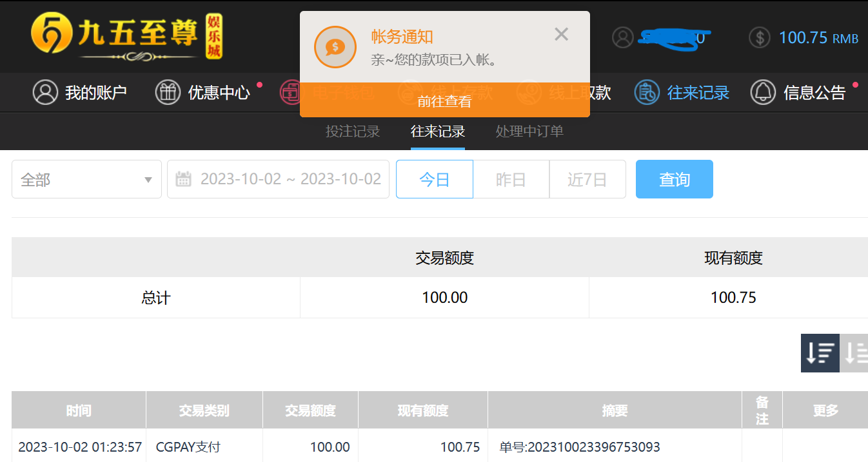
Task: Click the calendar icon in date field
Action: [183, 179]
